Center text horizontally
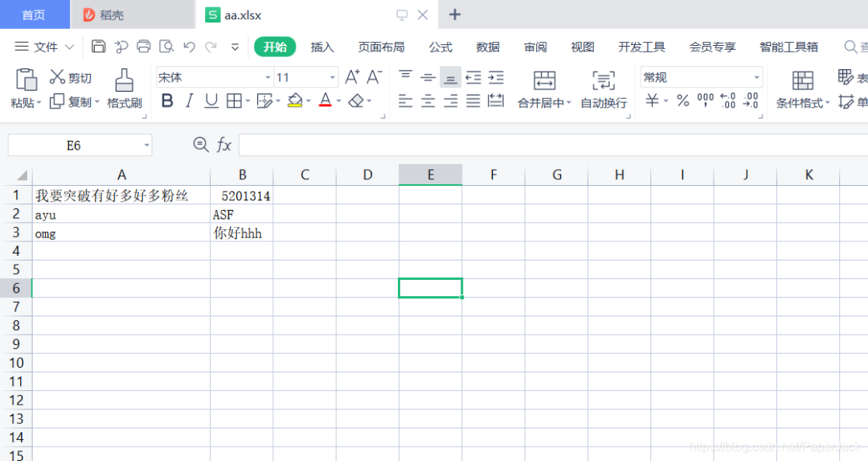The height and width of the screenshot is (461, 868). [428, 101]
